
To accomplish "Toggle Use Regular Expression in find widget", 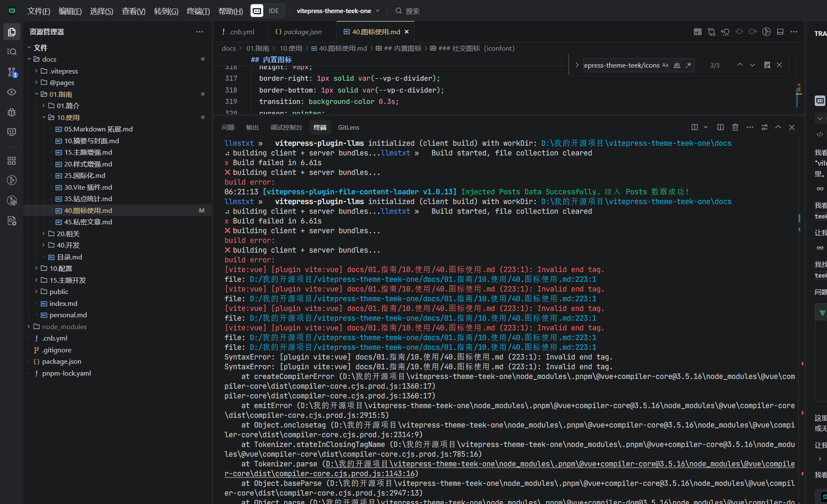I will coord(688,65).
